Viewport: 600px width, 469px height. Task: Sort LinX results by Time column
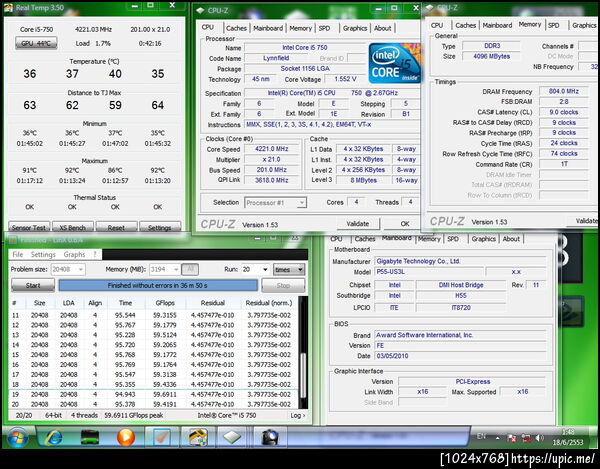click(x=126, y=303)
